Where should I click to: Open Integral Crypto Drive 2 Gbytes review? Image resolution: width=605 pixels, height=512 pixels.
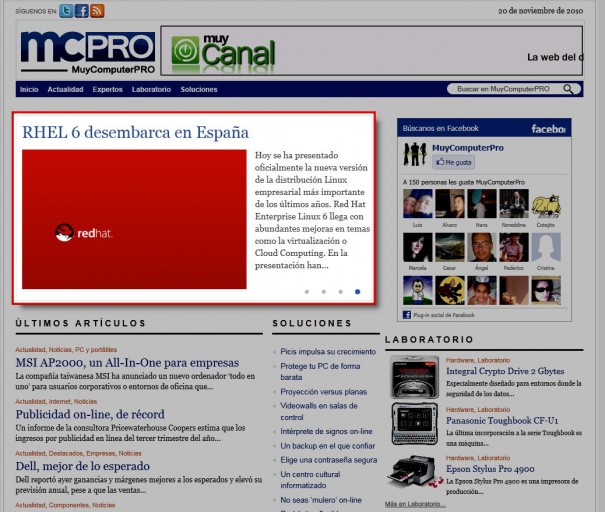tap(505, 371)
